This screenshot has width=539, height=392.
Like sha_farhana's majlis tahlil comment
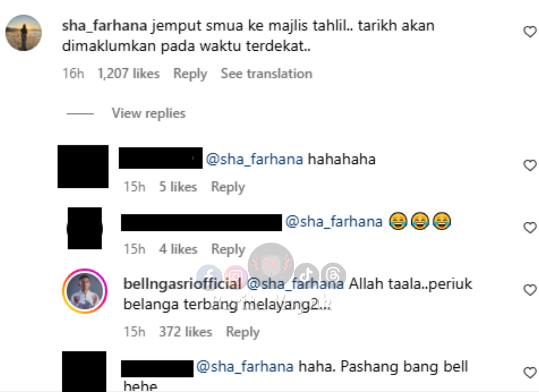click(530, 32)
